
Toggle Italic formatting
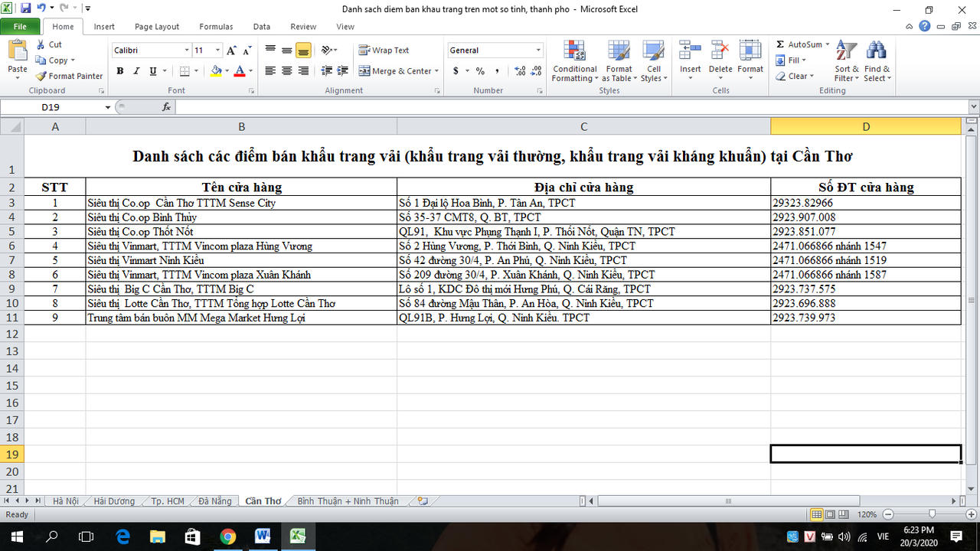tap(136, 71)
